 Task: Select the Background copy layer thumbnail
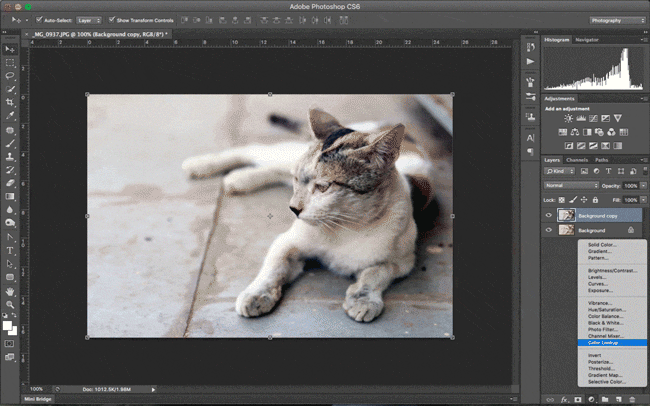(566, 215)
